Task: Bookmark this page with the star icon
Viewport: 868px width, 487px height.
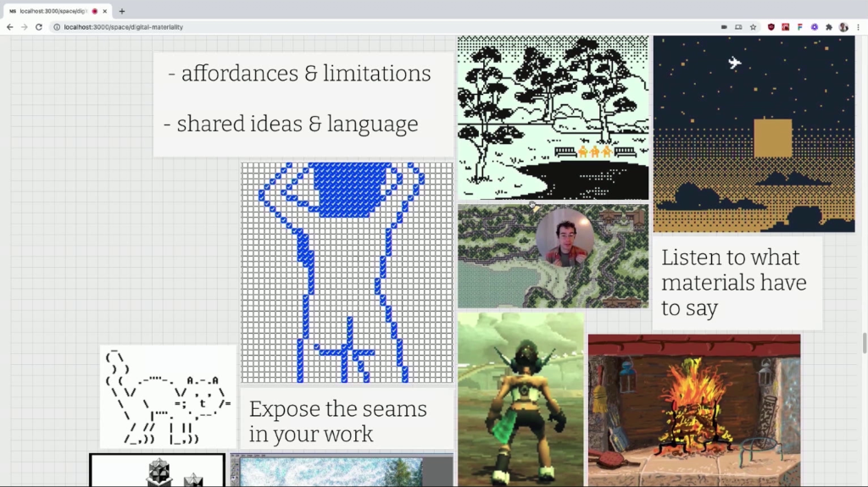Action: (753, 27)
